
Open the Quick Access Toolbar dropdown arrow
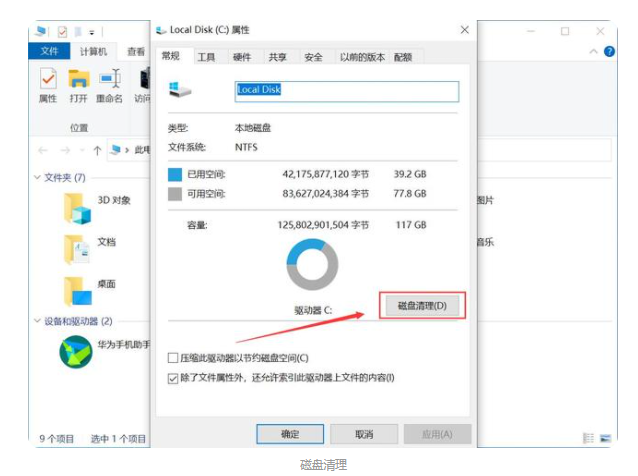coord(91,32)
